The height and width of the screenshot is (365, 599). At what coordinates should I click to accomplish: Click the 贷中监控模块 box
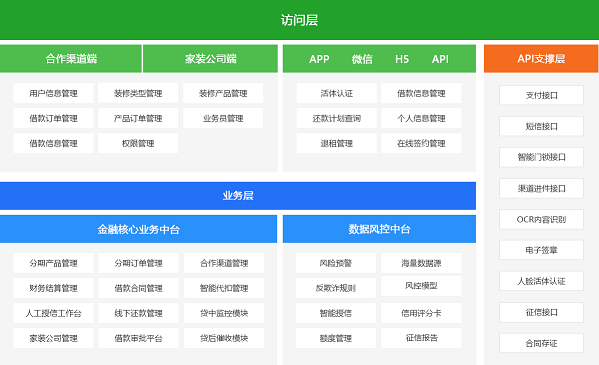(224, 313)
